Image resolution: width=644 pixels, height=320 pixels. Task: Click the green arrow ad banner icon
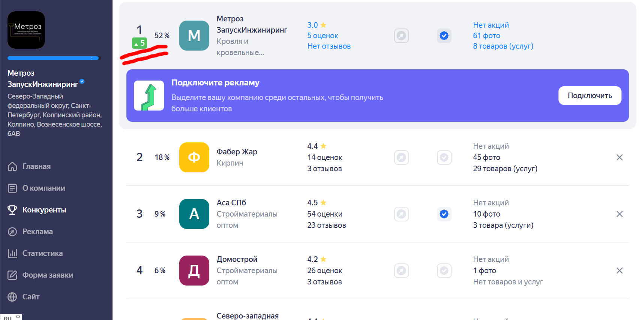click(149, 96)
